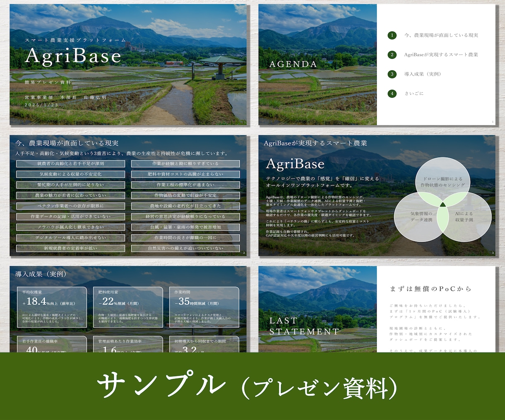Click page number 2 on the problems slide
Viewport: 505px width, 420px height.
244,253
